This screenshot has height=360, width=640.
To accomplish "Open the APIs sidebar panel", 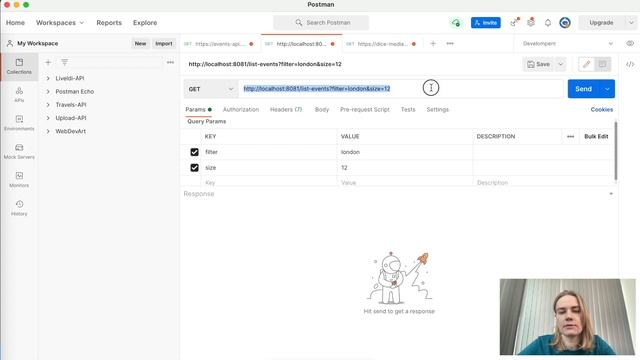I will (19, 95).
